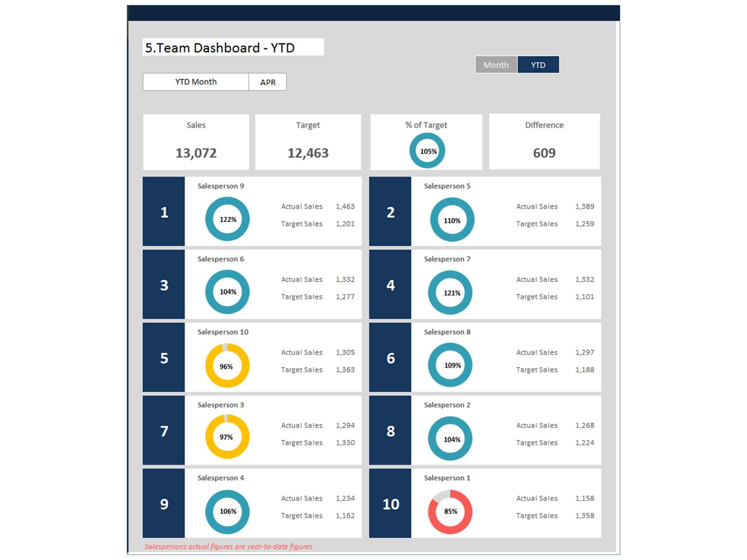Select Salesperson 9's actual sales 1,463
This screenshot has height=560, width=747.
click(345, 206)
